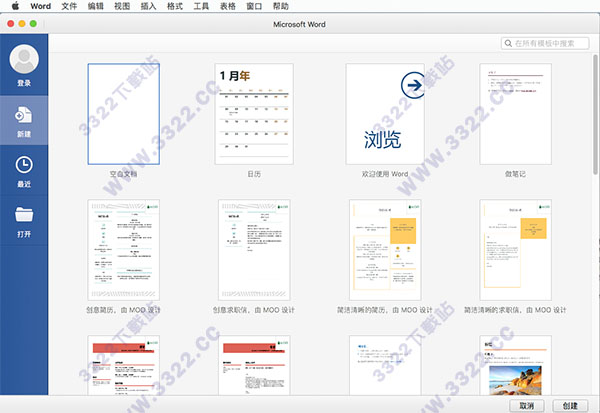Open the 视图 menu
The height and width of the screenshot is (413, 600).
[122, 6]
